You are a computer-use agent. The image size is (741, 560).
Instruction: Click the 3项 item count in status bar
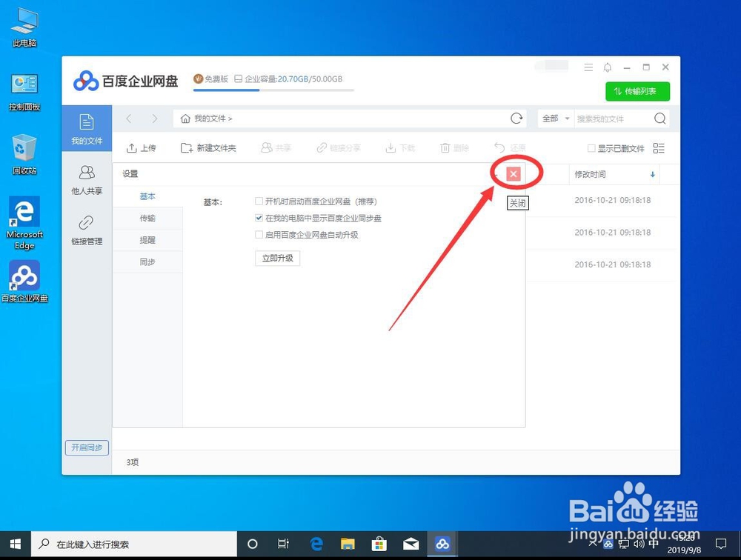click(x=133, y=462)
